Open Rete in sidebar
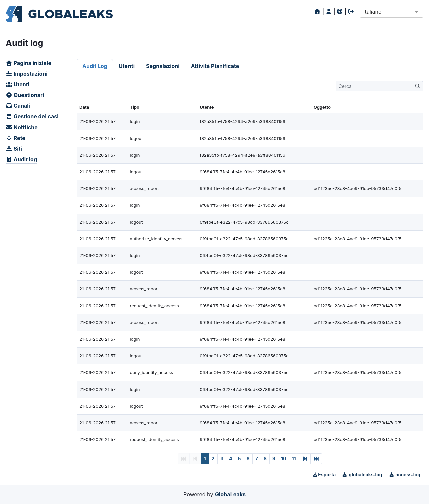The image size is (429, 504). pyautogui.click(x=16, y=138)
